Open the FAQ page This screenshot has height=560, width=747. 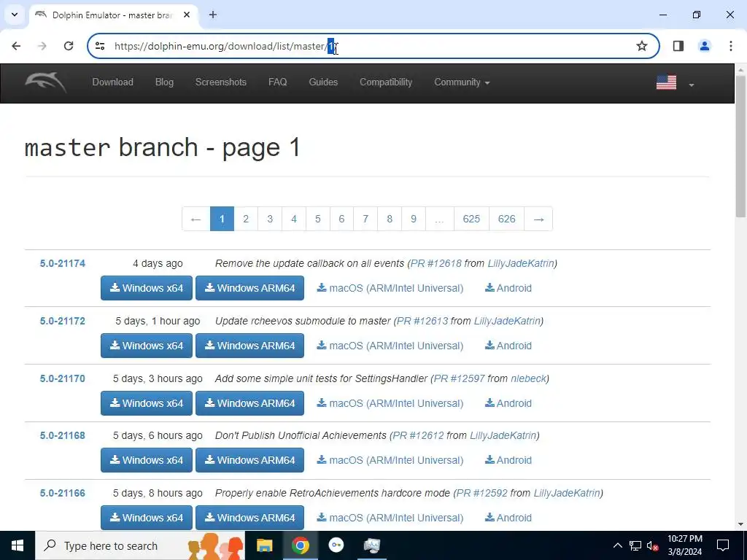(278, 82)
